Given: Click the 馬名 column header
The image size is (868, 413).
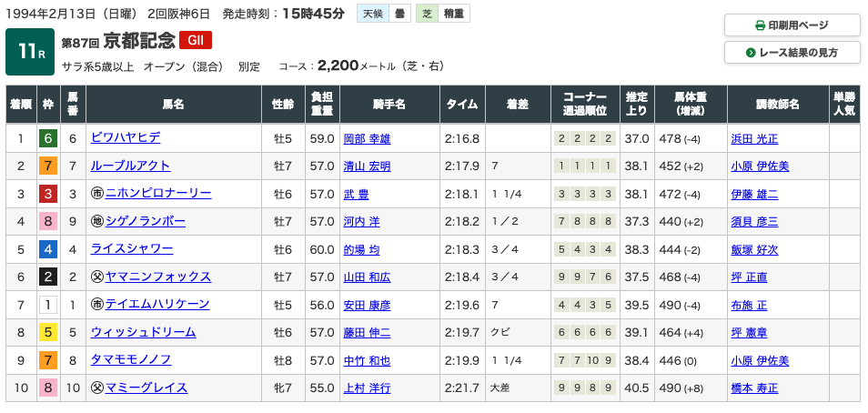Looking at the screenshot, I should (x=173, y=104).
